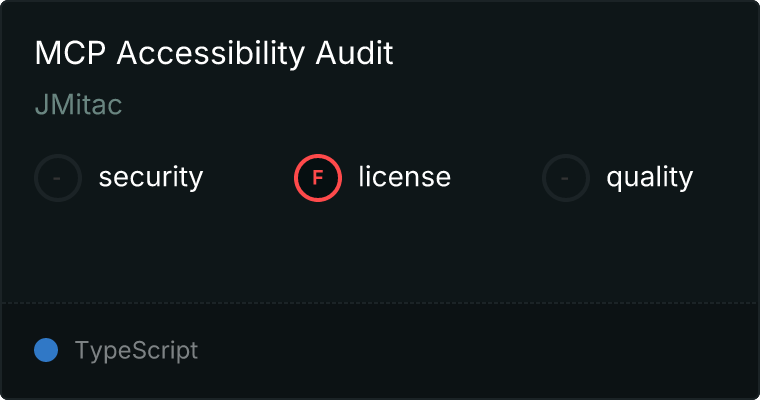Click the "quality" label
This screenshot has height=400, width=760.
coord(649,178)
